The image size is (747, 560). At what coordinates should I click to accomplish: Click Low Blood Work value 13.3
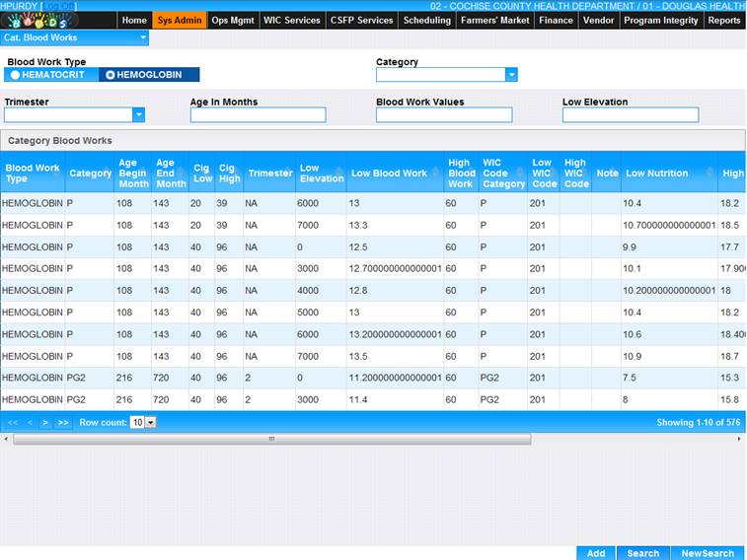pos(358,225)
